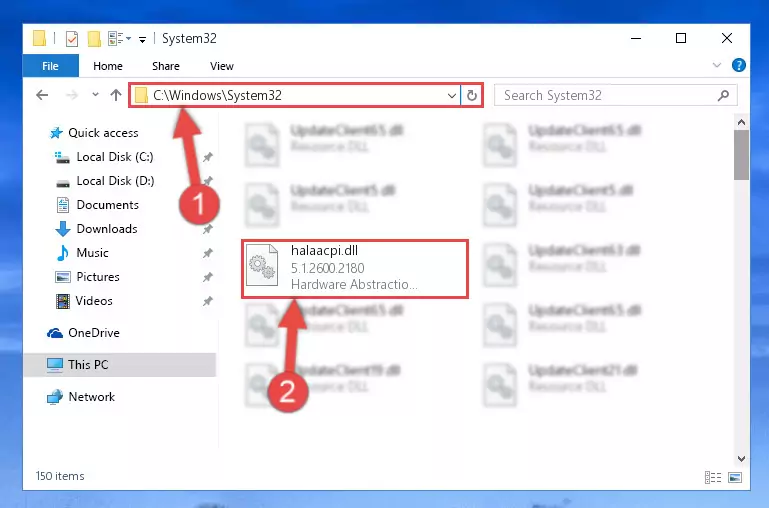Close the System32 window

(x=727, y=38)
